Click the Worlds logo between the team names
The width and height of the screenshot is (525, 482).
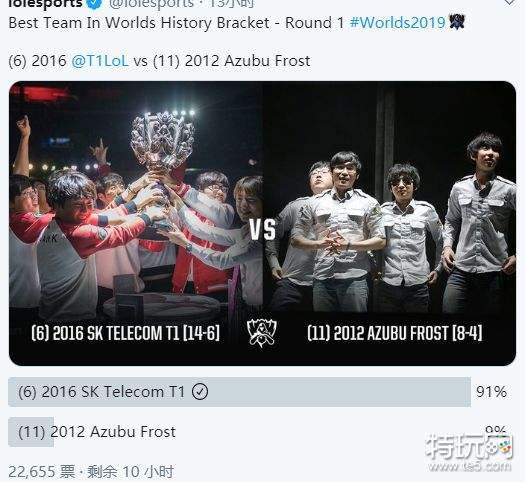262,332
